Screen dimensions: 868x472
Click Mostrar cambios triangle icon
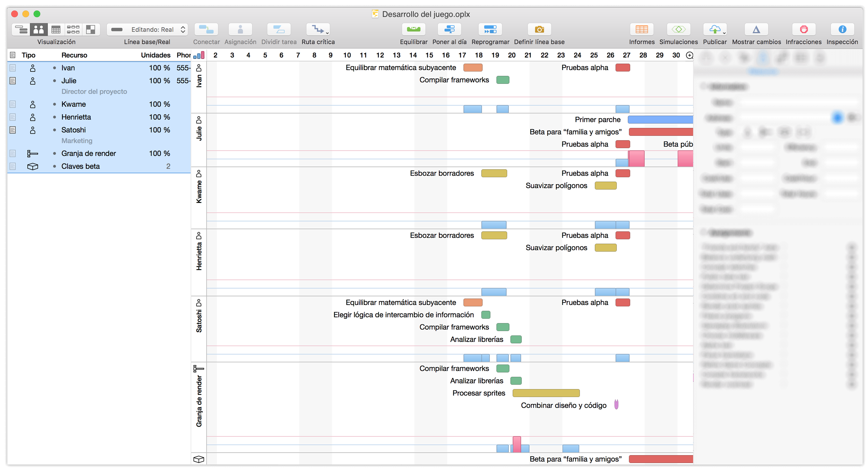tap(756, 29)
